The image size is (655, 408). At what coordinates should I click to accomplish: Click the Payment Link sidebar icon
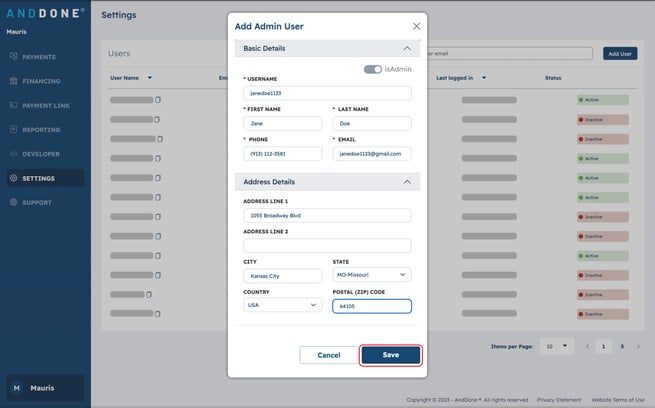coord(13,105)
